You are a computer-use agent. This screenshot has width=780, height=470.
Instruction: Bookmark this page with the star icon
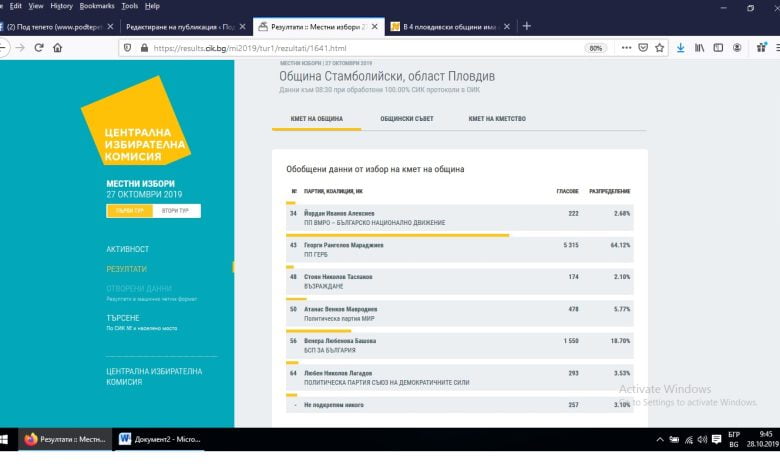[x=660, y=48]
